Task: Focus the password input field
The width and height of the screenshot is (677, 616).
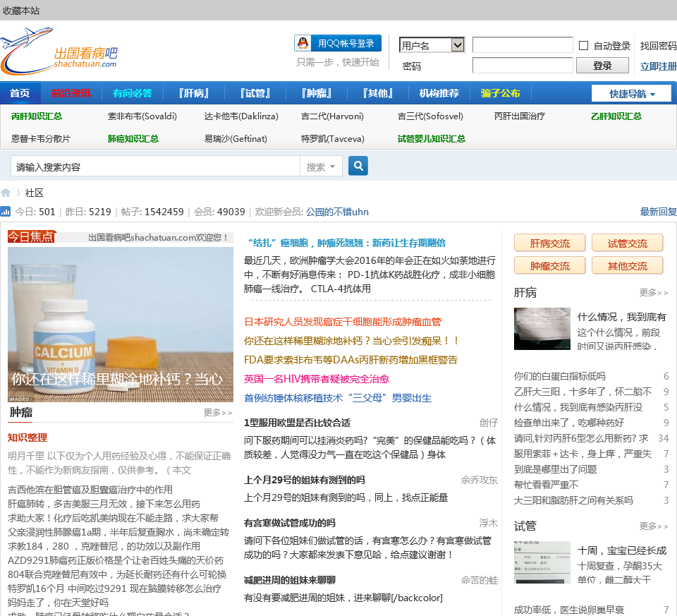Action: (523, 66)
